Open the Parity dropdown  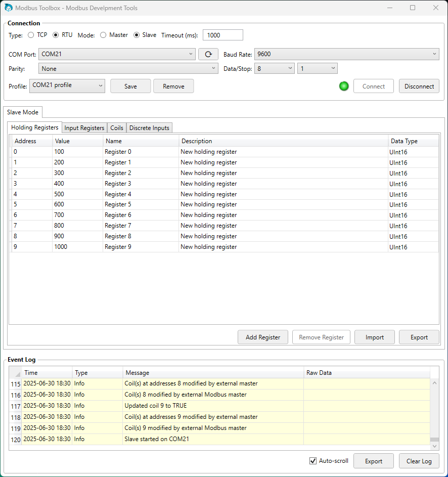pos(213,68)
